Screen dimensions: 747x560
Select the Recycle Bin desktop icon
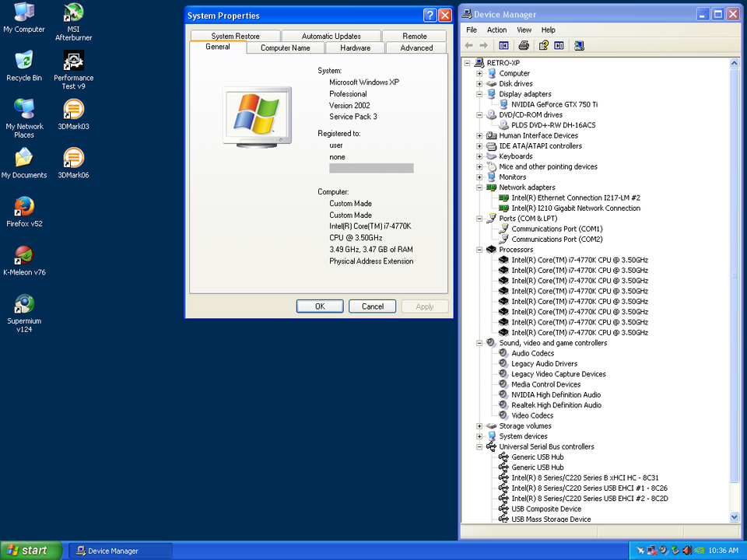[x=24, y=61]
